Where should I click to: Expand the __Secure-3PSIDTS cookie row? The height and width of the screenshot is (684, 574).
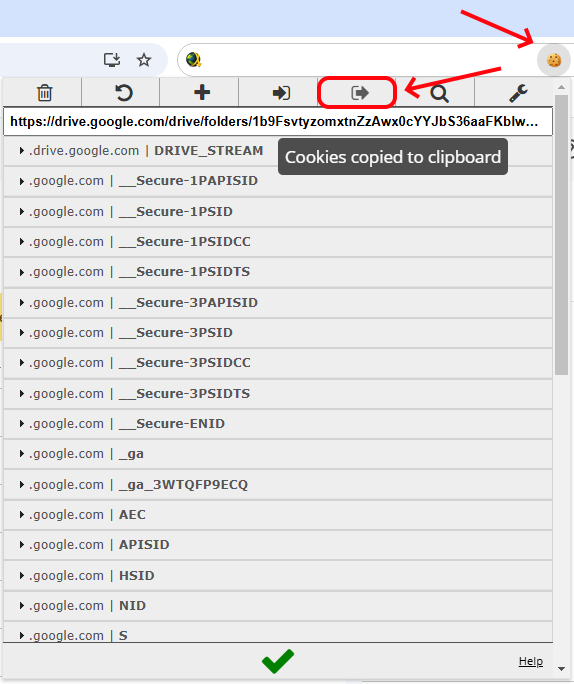coord(278,394)
